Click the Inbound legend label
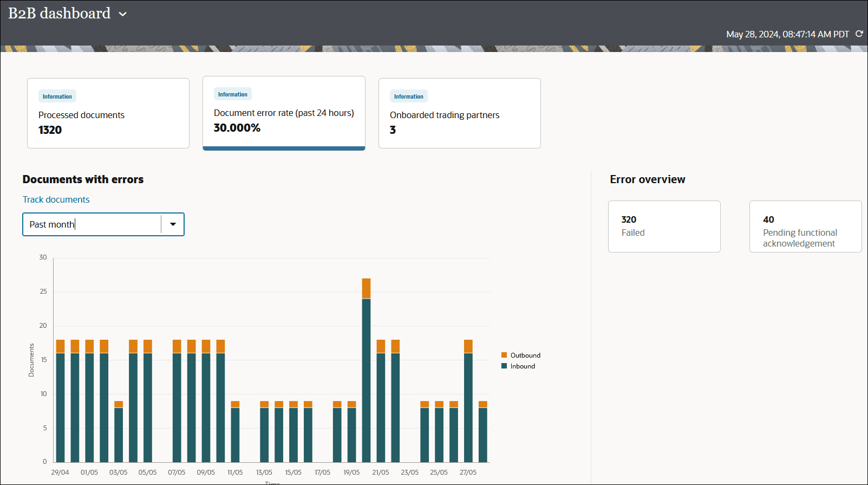Image resolution: width=868 pixels, height=485 pixels. (x=523, y=366)
